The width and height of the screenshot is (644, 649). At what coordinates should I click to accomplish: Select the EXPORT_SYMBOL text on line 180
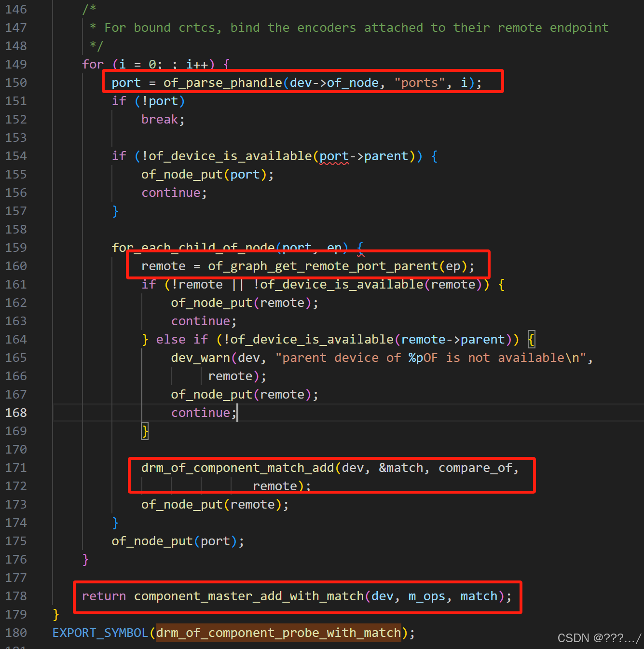click(100, 633)
